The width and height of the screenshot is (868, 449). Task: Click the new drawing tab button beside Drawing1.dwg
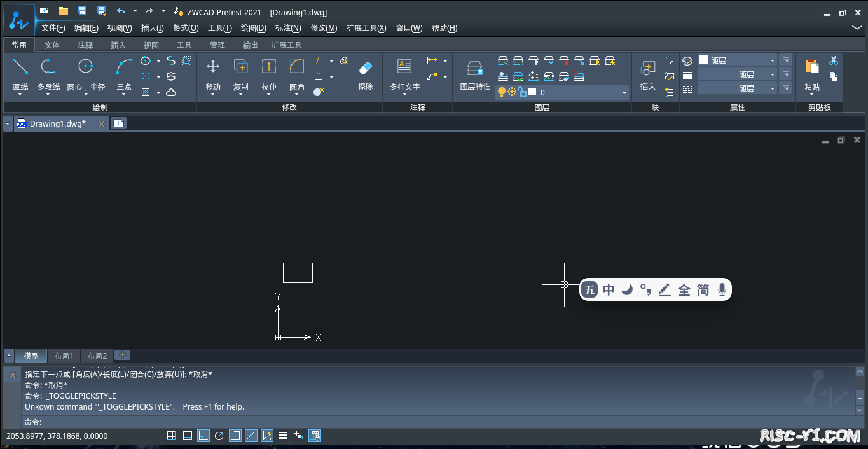[119, 123]
